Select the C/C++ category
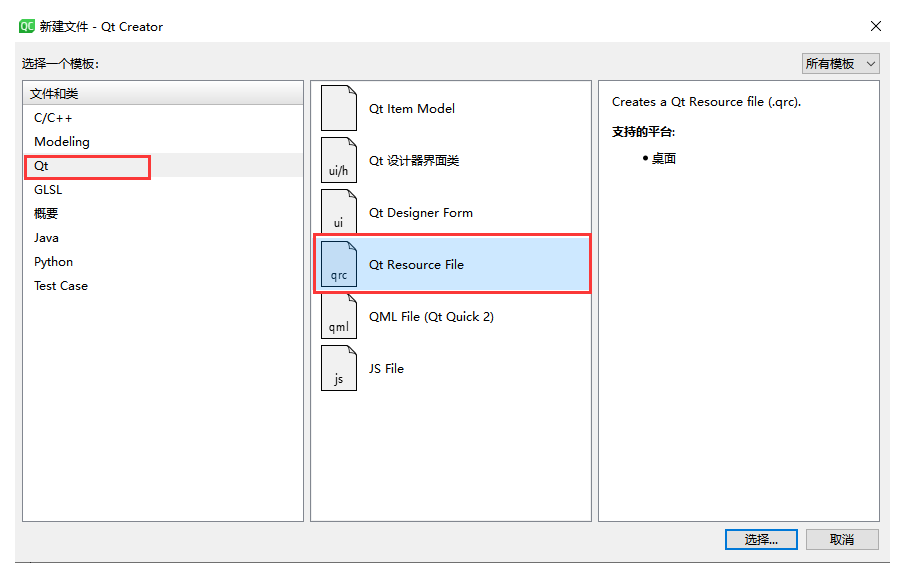 point(163,118)
